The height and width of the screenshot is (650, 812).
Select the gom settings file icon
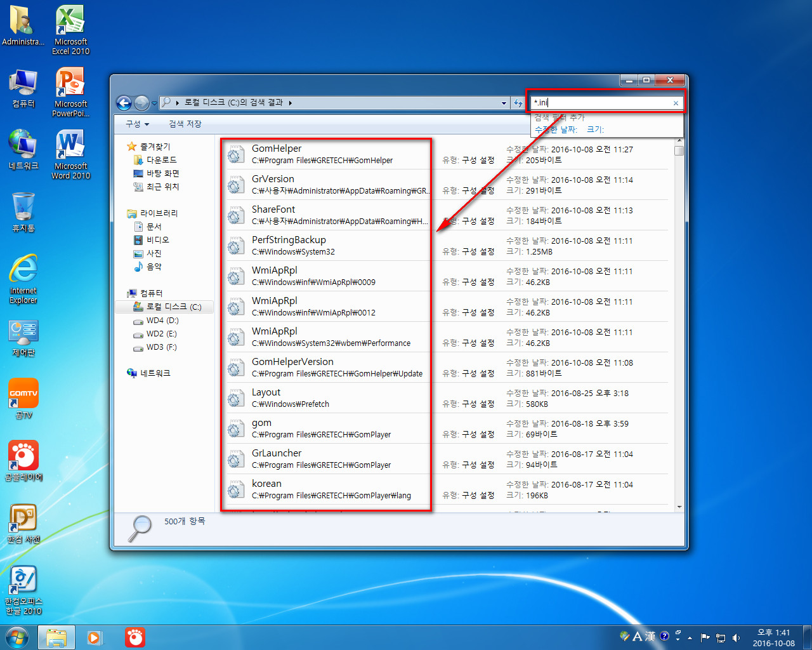(236, 428)
